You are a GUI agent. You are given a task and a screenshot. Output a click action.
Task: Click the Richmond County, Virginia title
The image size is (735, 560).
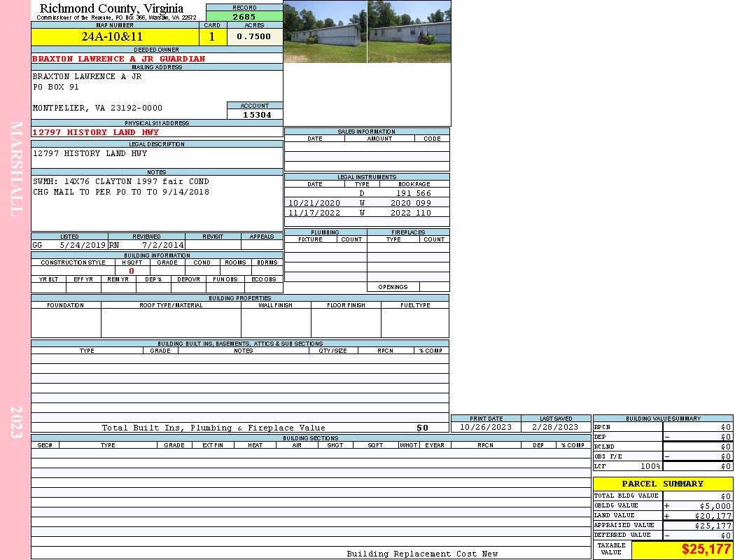111,8
